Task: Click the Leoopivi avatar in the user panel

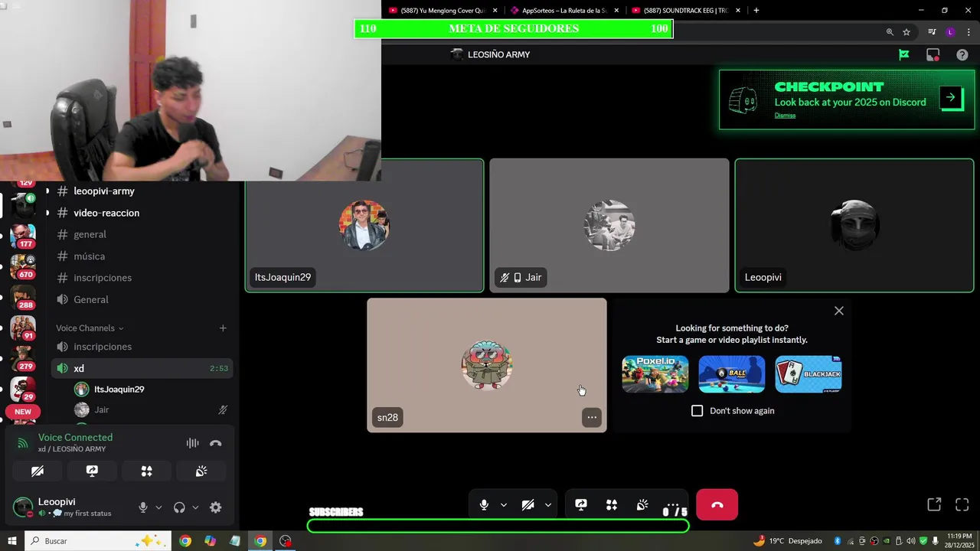Action: [23, 507]
